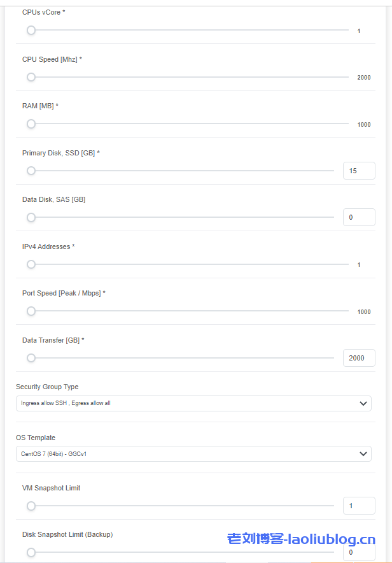Screen dimensions: 392x563
Task: Click the Primary Disk SSD slider handle
Action: click(31, 171)
